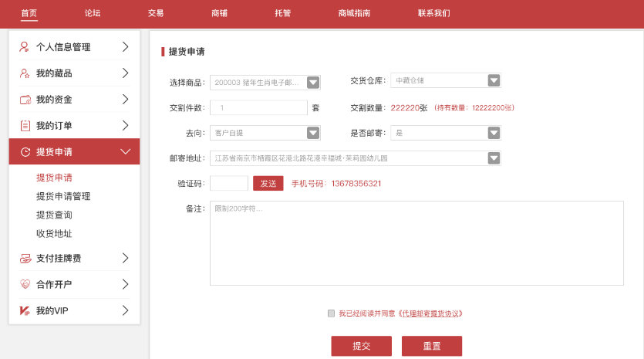The image size is (644, 359).
Task: Click the 我的资金 wallet icon
Action: tap(25, 100)
